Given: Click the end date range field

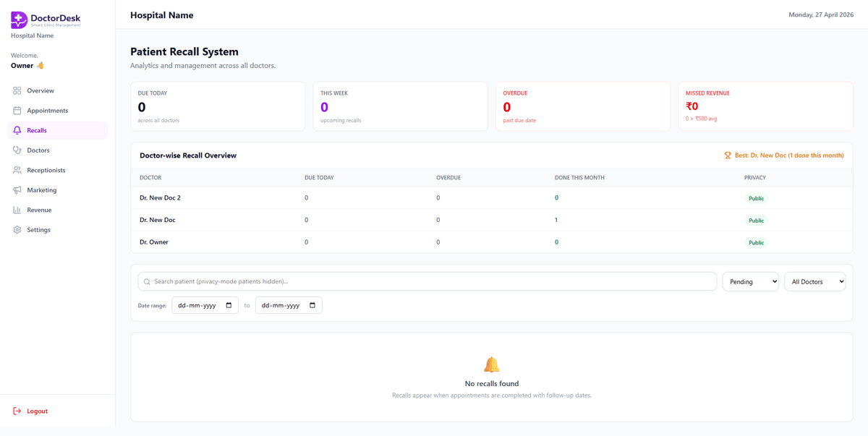Looking at the screenshot, I should coord(289,305).
